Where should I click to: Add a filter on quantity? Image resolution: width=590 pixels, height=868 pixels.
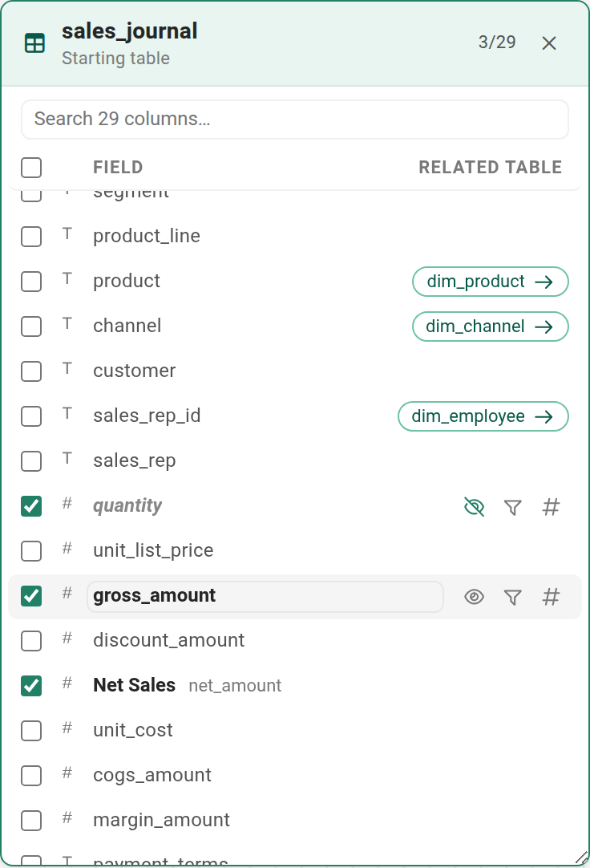tap(512, 506)
